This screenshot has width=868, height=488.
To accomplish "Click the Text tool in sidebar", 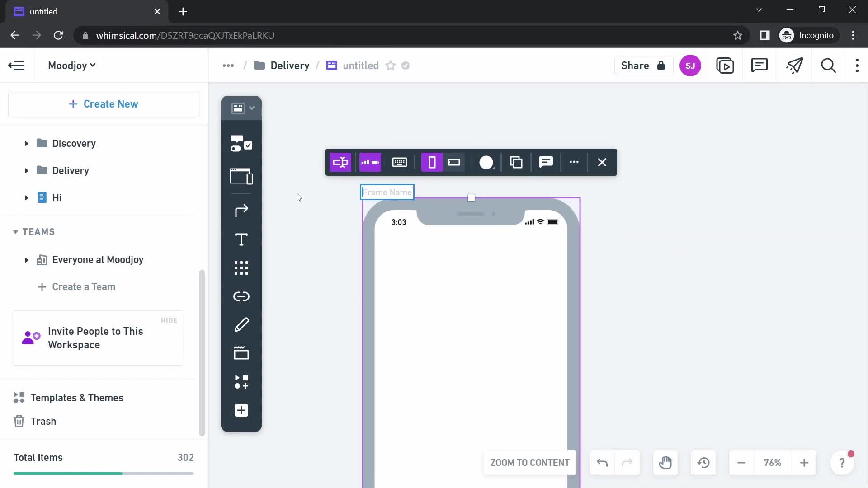I will point(241,239).
